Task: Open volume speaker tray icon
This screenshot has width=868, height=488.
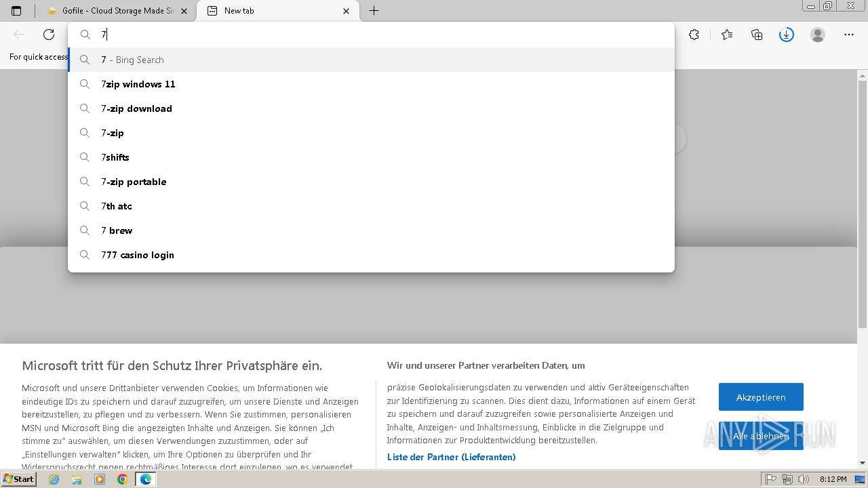Action: tap(804, 479)
